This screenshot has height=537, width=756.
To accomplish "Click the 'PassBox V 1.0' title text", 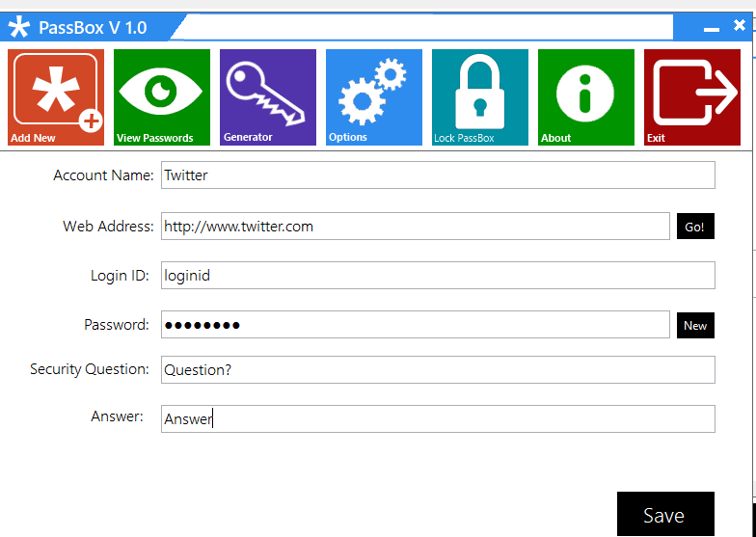I will 93,28.
